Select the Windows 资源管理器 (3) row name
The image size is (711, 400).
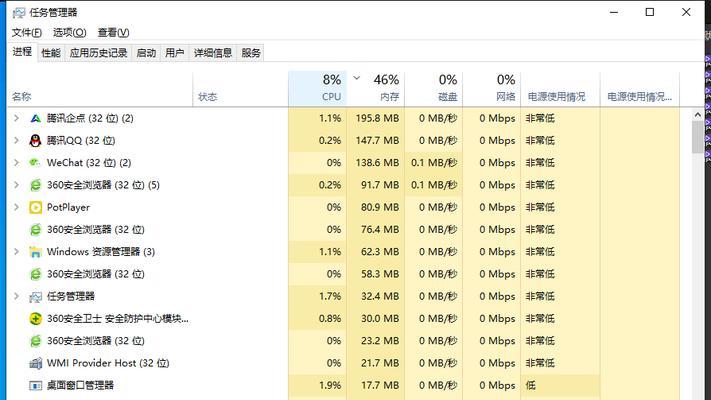[x=101, y=252]
